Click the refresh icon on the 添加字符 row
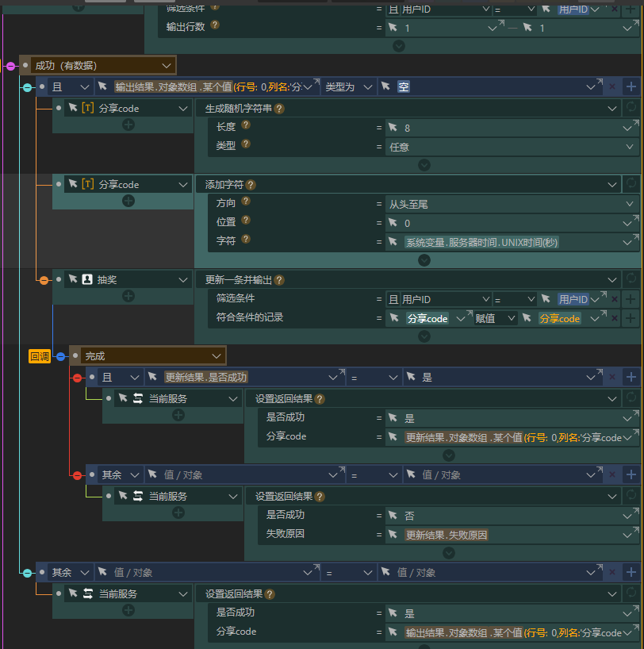Image resolution: width=644 pixels, height=649 pixels. pos(631,183)
